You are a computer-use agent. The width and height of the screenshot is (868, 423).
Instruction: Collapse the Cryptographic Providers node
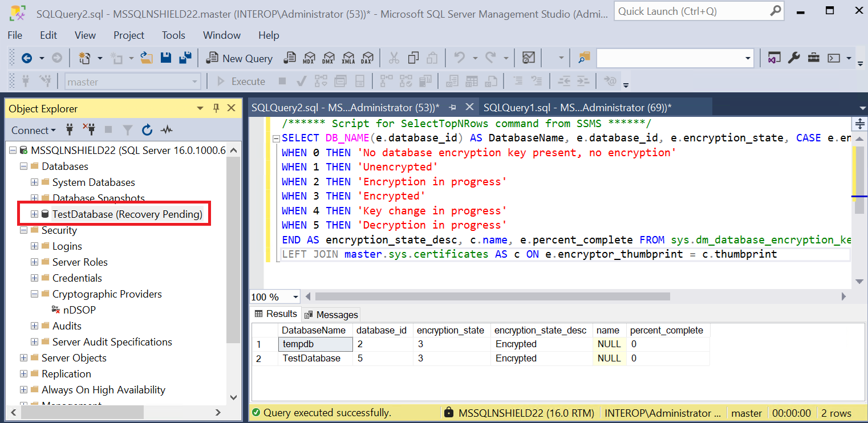(34, 294)
